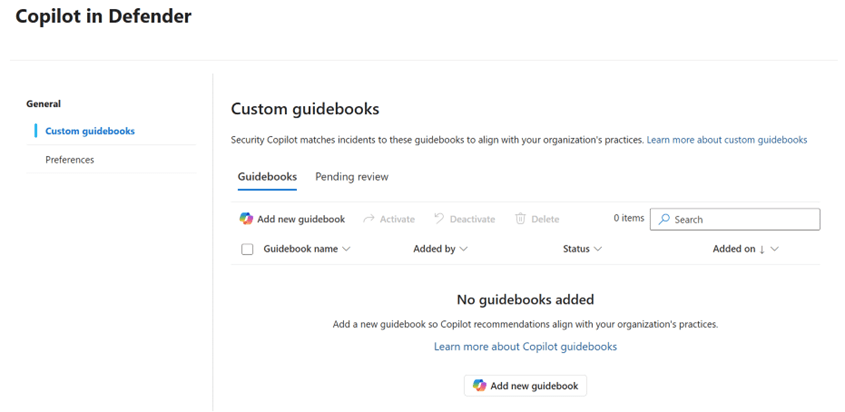845x412 pixels.
Task: Click Copilot icon on bottom Add new guidebook button
Action: pos(480,386)
